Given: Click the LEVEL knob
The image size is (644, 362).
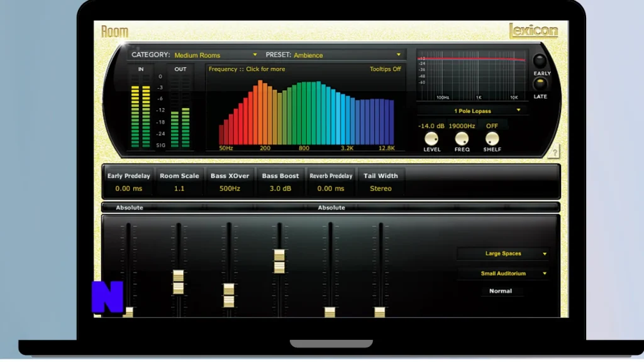Looking at the screenshot, I should point(431,139).
